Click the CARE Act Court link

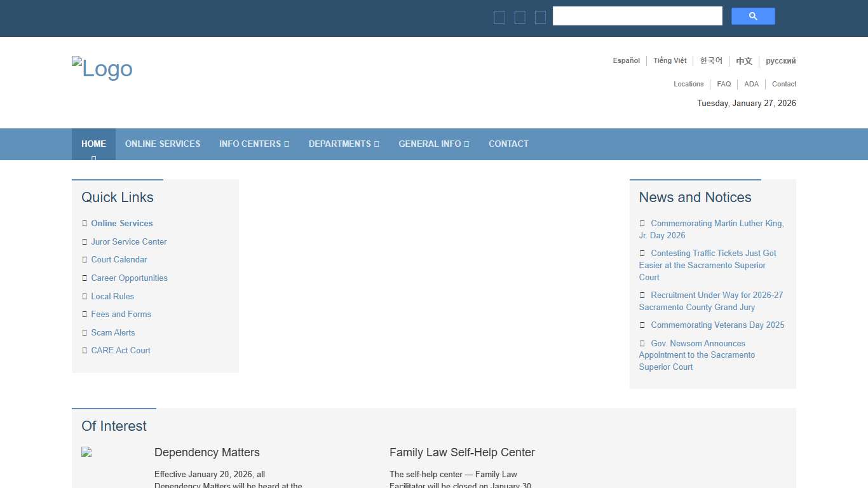click(x=121, y=350)
